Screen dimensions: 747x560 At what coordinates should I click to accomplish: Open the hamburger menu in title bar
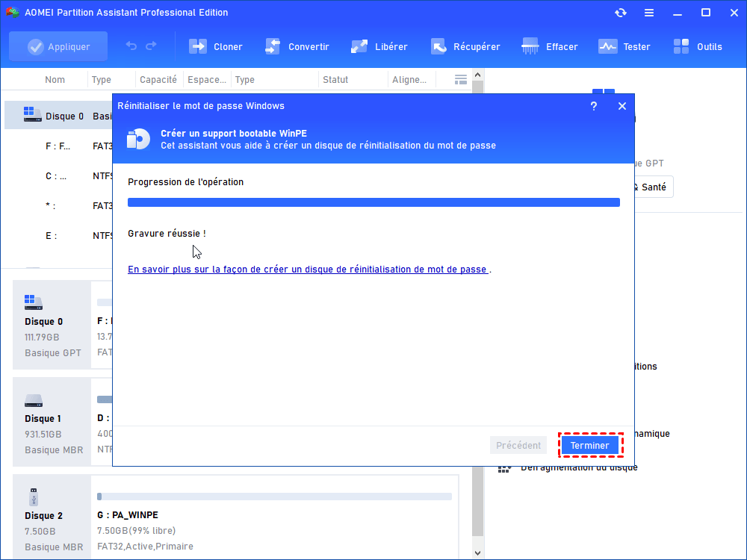[x=649, y=13]
